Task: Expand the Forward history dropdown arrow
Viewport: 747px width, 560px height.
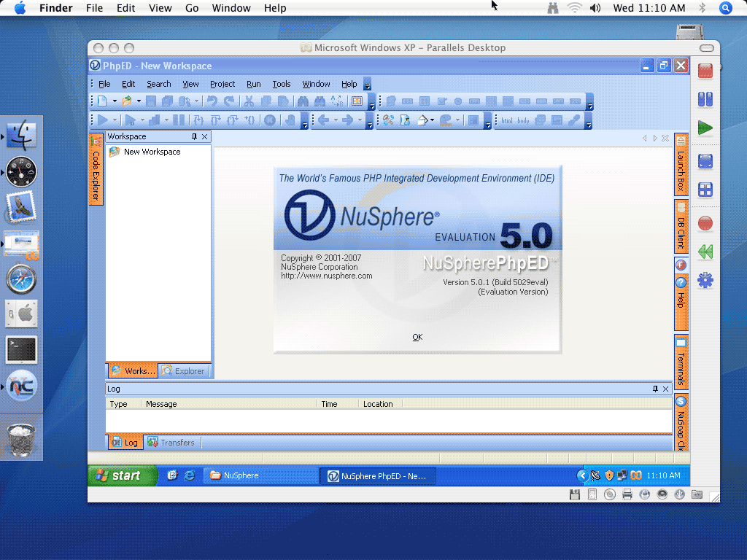Action: click(x=360, y=120)
